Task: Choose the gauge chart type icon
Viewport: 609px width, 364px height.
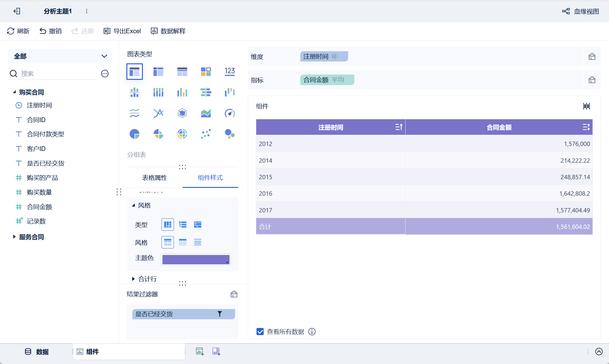Action: [230, 113]
